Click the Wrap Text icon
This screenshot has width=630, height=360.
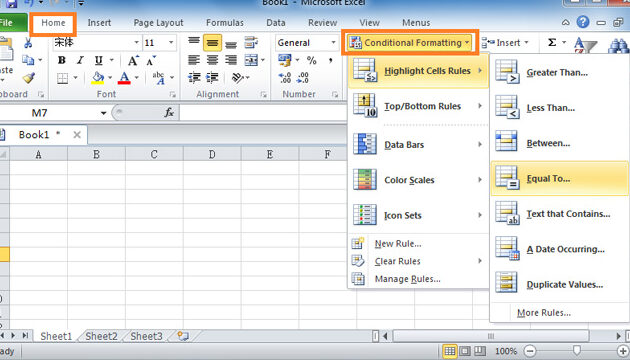tap(251, 42)
